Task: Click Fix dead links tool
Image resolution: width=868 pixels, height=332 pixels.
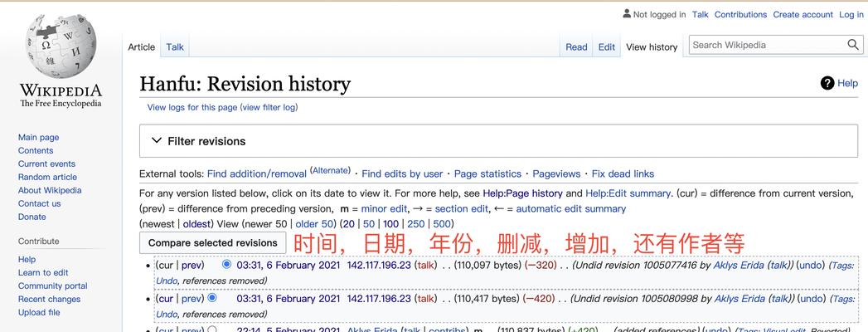Action: [623, 174]
